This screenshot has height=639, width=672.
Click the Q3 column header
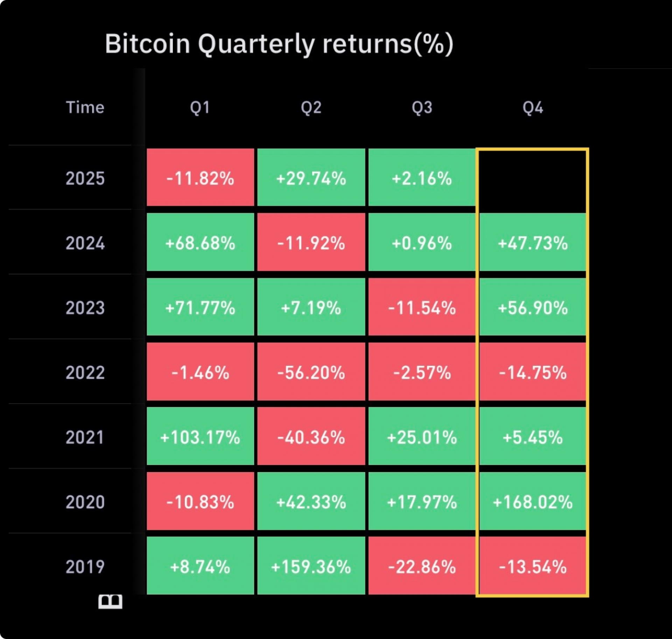[x=422, y=107]
